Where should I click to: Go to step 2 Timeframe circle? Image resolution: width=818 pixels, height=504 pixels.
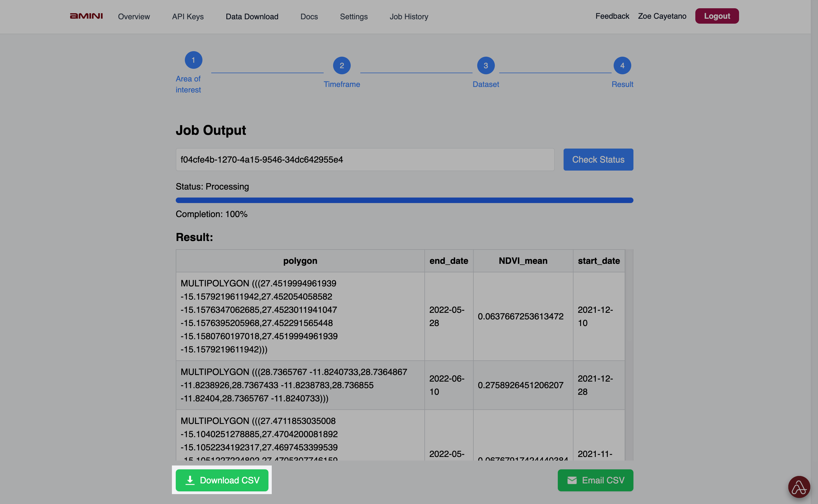tap(342, 66)
